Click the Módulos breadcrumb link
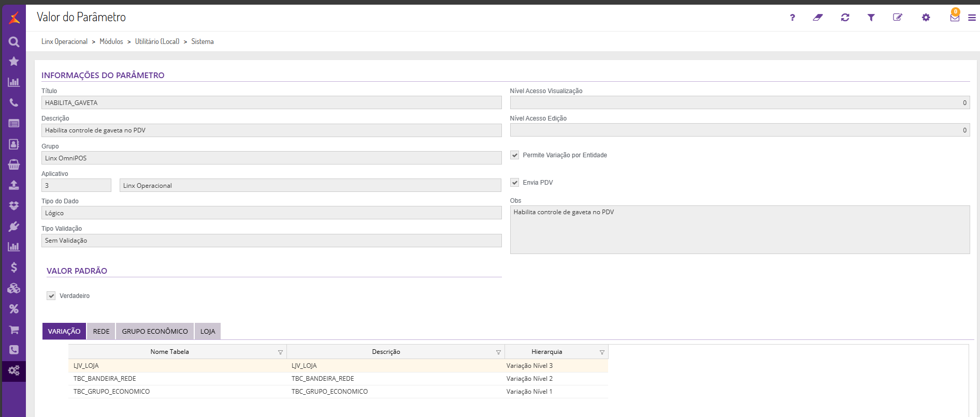Screen dimensions: 980x417 tap(111, 41)
